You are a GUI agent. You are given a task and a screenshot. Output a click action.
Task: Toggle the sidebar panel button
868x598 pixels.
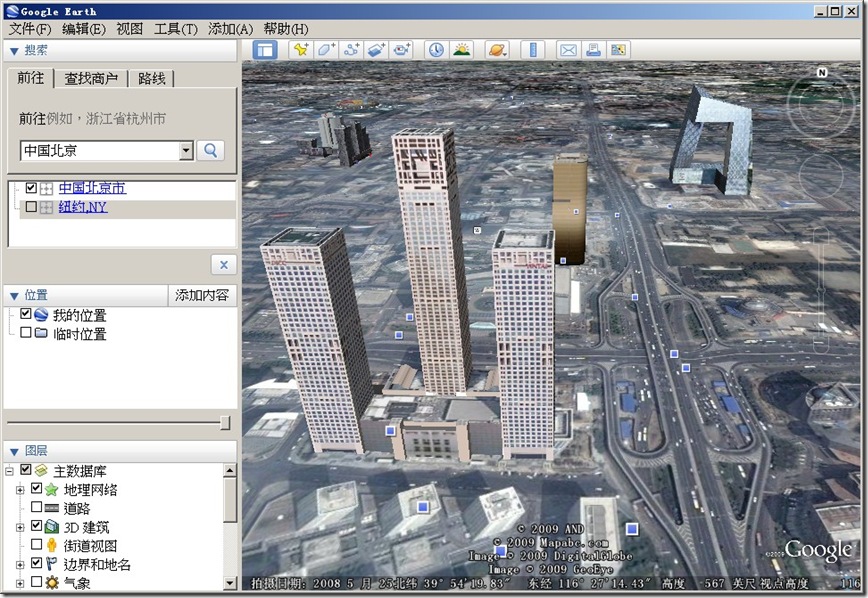point(265,50)
